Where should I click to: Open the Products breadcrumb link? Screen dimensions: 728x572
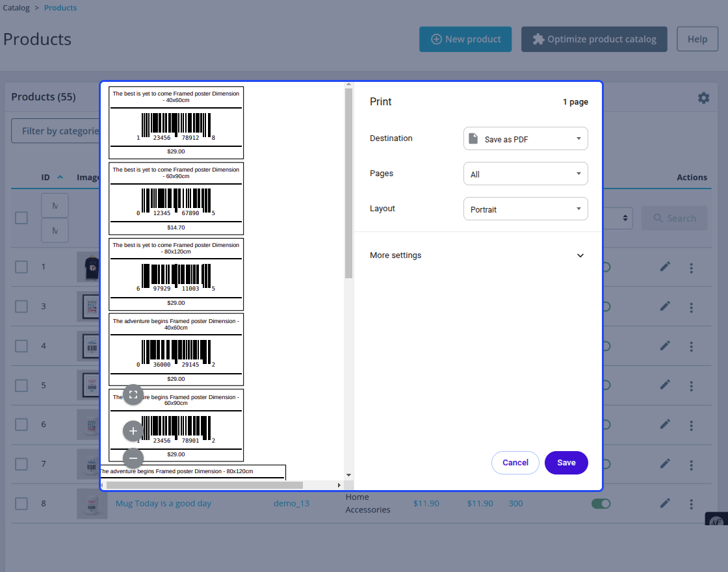[60, 8]
